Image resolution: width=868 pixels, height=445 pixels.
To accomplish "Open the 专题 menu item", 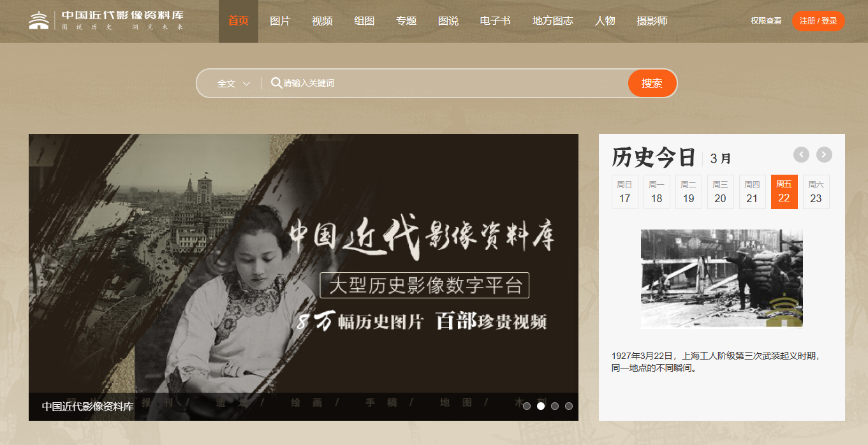I will (406, 21).
